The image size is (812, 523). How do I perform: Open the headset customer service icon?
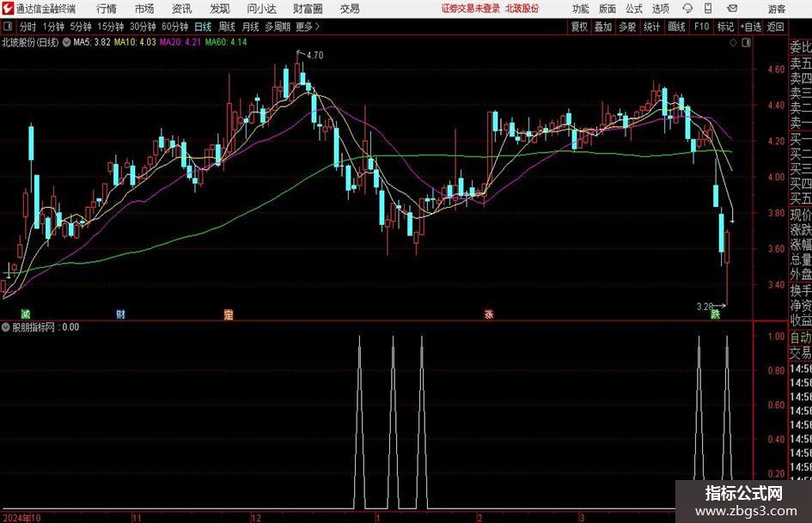click(687, 9)
